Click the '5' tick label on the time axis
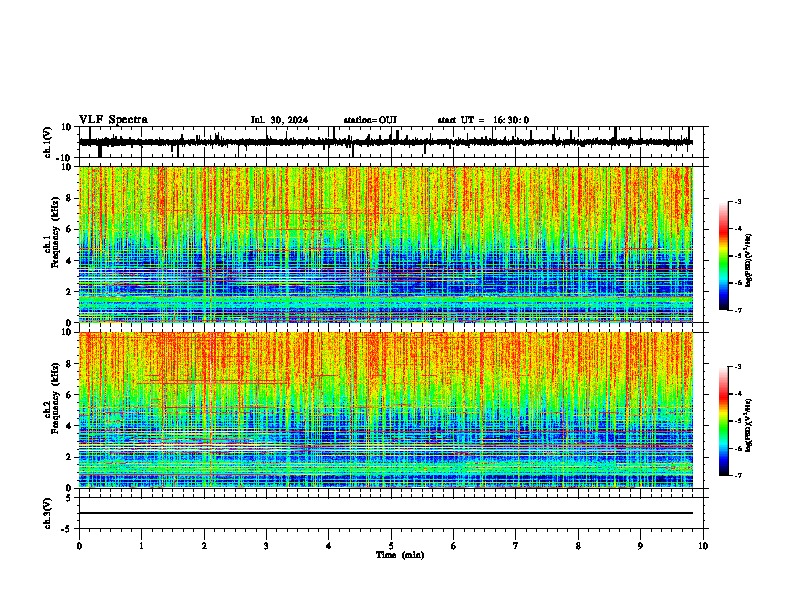 391,546
